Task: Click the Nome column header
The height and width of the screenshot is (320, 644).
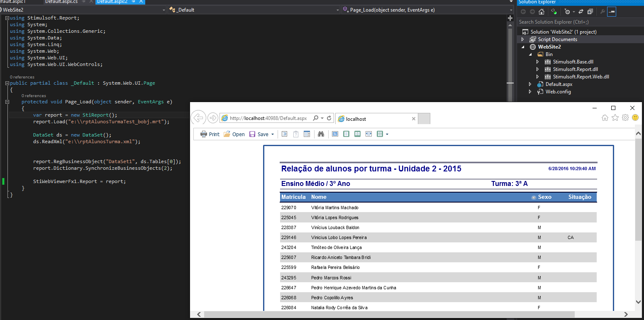Action: point(319,197)
